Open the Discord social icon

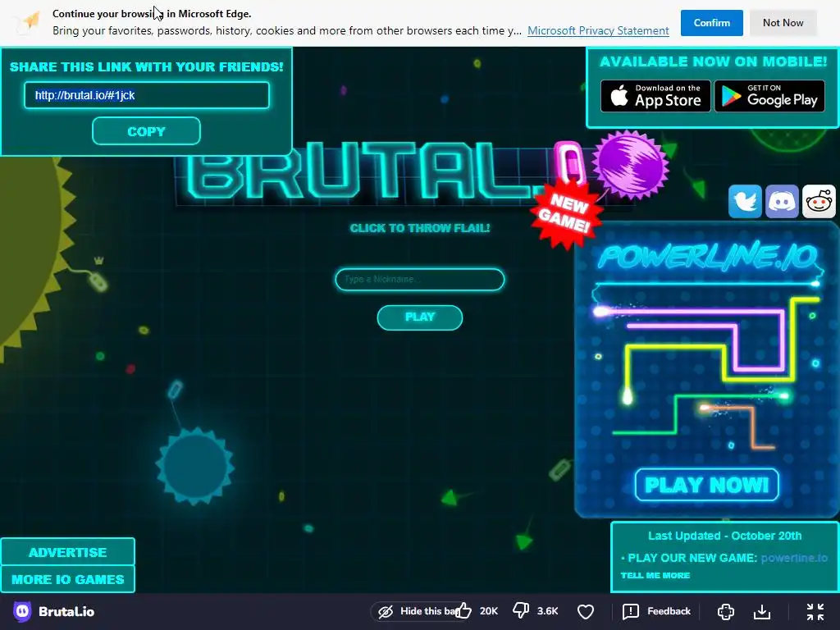(782, 202)
